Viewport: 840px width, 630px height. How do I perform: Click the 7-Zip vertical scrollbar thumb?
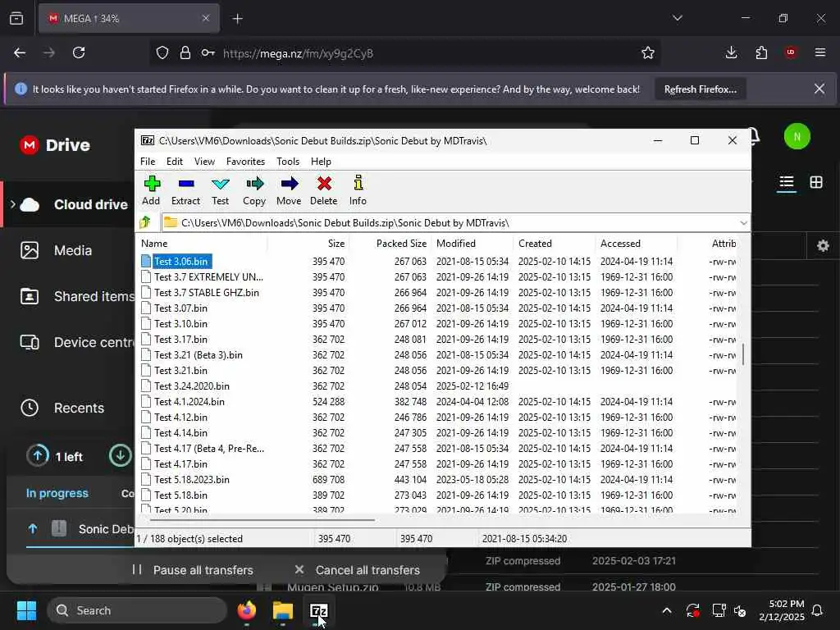[x=743, y=354]
